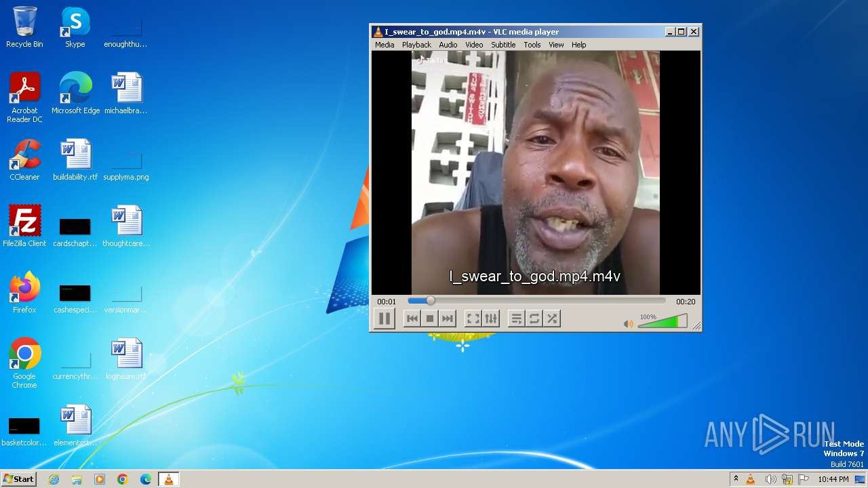Pause playback in VLC

tap(384, 319)
